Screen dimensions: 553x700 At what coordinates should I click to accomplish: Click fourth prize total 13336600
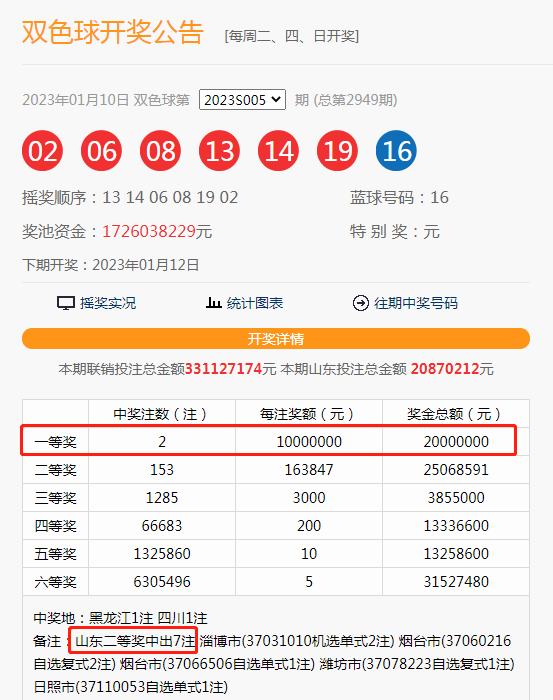click(456, 526)
